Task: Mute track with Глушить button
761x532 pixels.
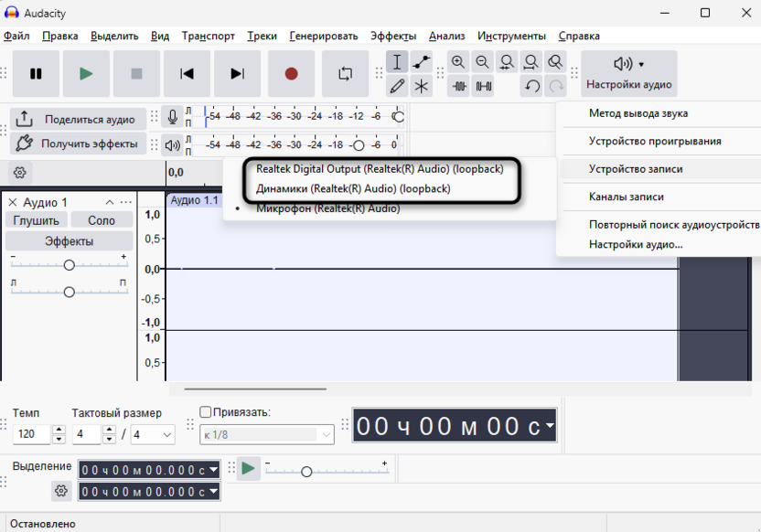Action: pyautogui.click(x=37, y=220)
